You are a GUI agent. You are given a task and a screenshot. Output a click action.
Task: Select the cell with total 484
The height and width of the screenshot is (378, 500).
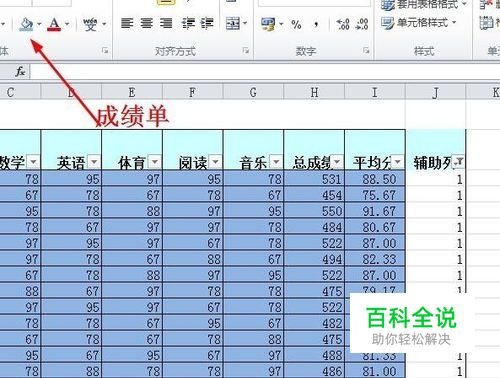pos(314,227)
